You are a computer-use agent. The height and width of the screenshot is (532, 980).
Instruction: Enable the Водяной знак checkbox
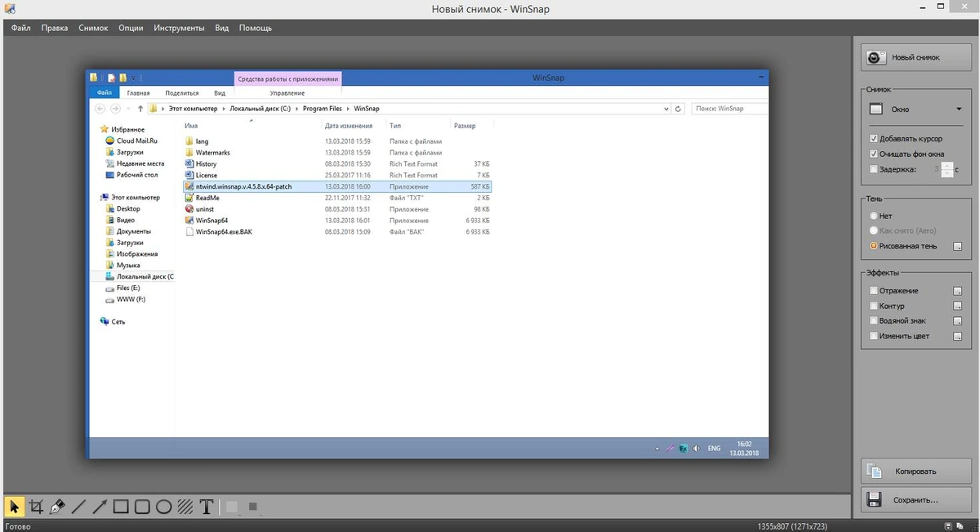(874, 321)
